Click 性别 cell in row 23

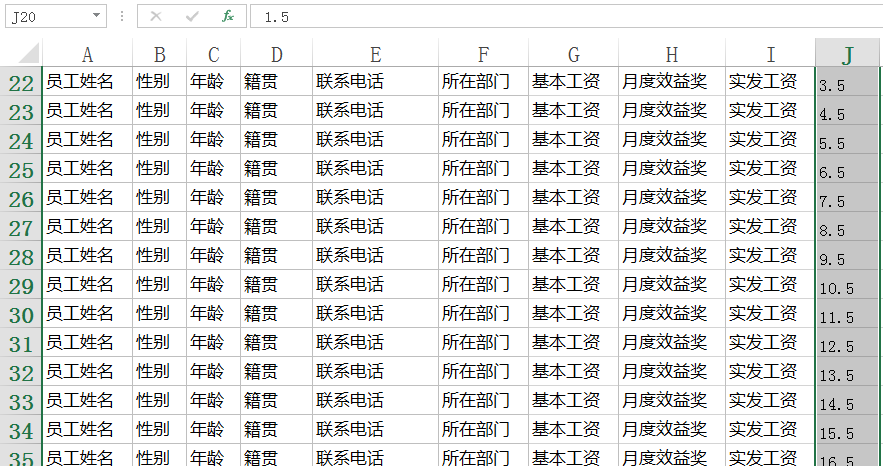(x=159, y=111)
